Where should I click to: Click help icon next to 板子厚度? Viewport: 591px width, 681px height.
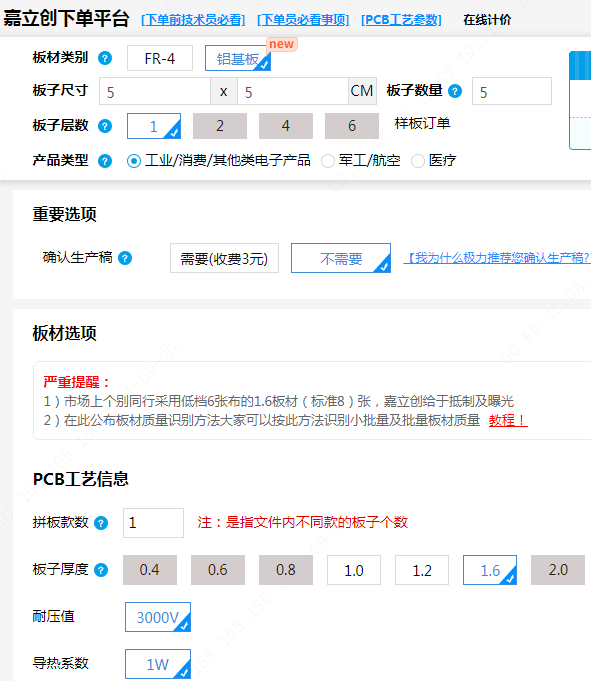[101, 570]
